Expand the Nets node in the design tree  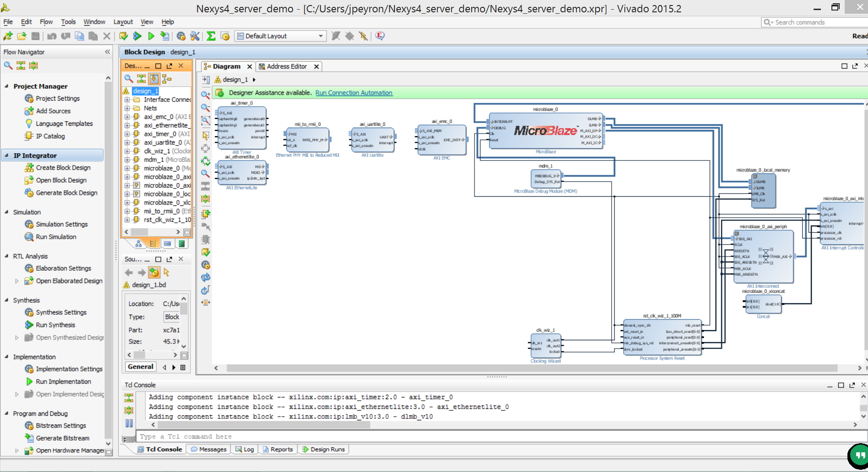[x=127, y=108]
